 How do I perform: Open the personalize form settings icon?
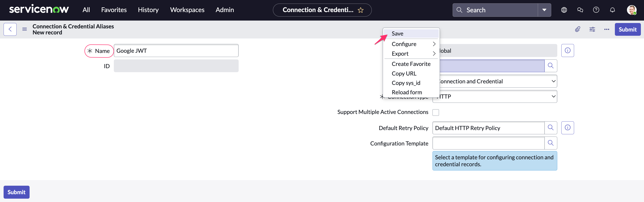(592, 29)
